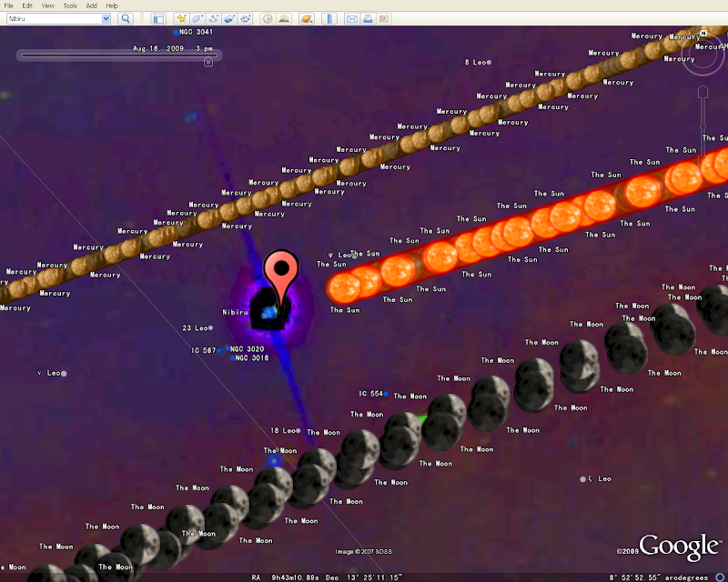Click the RA 9h43m10.89s coordinate readout
This screenshot has width=728, height=582.
coord(285,577)
